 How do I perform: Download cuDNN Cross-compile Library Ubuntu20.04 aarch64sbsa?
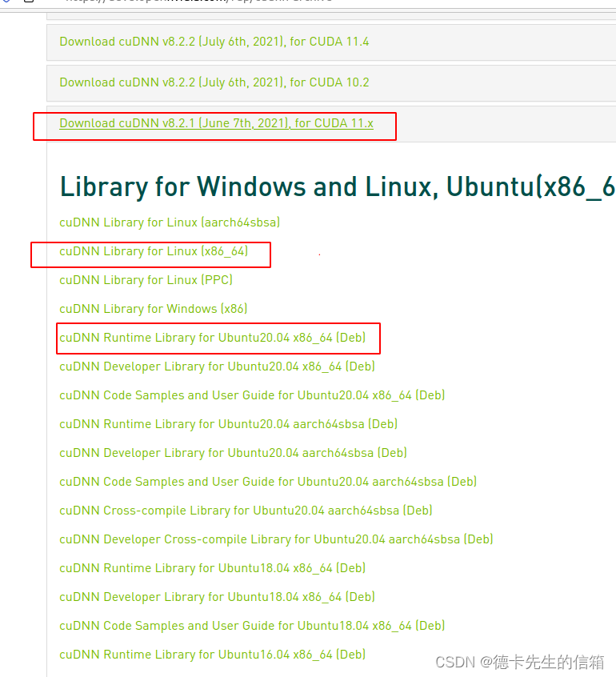tap(246, 511)
